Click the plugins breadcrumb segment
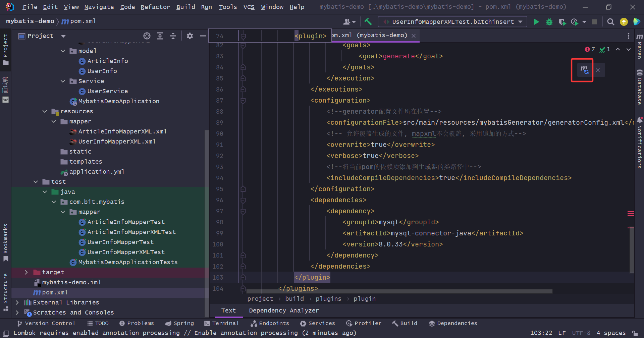The width and height of the screenshot is (644, 338). 328,299
